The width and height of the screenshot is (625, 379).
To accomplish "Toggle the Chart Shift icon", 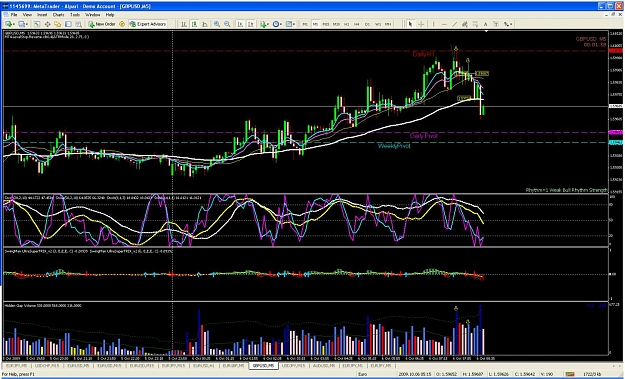I will 251,24.
